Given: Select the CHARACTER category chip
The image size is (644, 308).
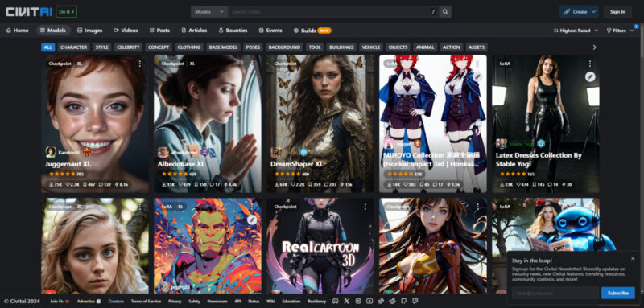Looking at the screenshot, I should tap(73, 47).
